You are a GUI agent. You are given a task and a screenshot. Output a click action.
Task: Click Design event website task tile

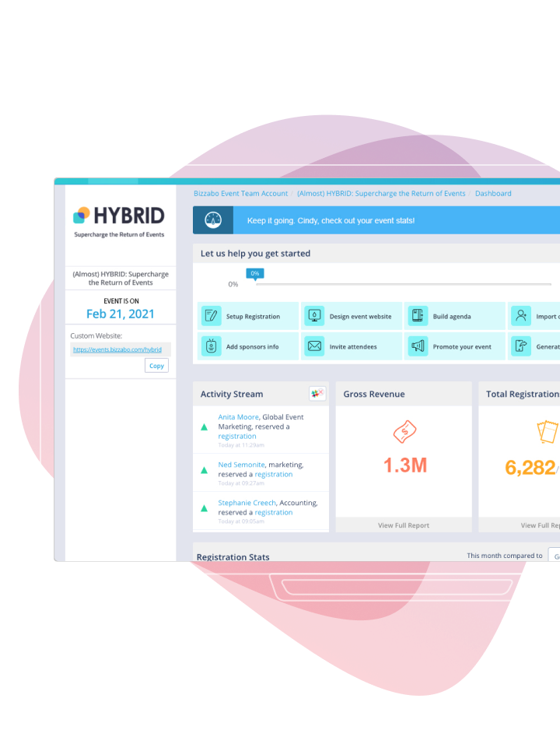pyautogui.click(x=351, y=316)
